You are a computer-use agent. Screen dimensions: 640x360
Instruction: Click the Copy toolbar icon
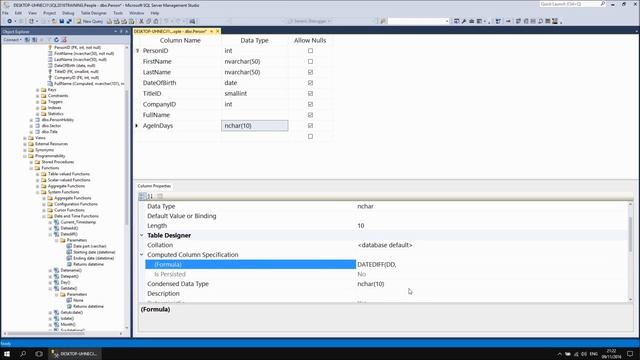click(149, 21)
